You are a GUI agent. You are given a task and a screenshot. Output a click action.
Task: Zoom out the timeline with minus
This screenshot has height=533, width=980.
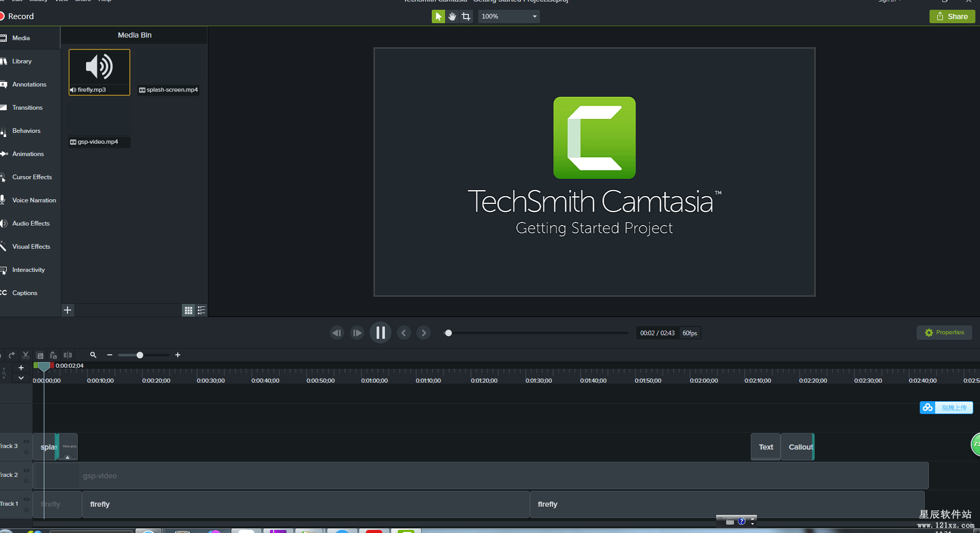[x=110, y=355]
